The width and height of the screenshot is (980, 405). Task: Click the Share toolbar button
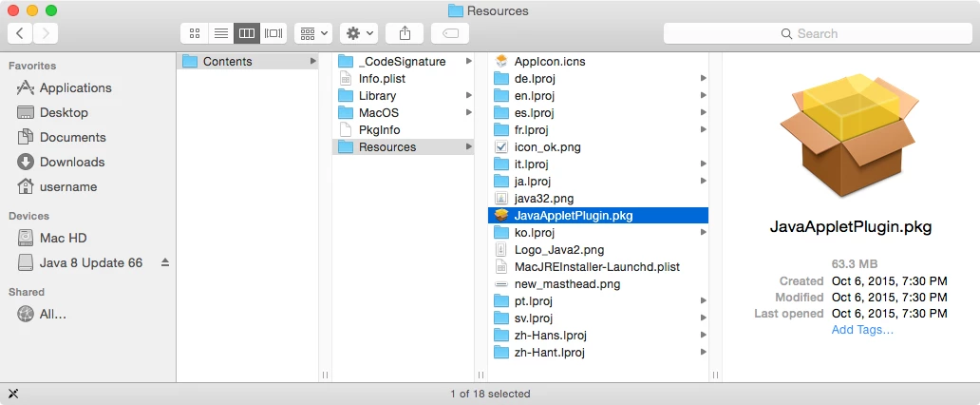coord(405,33)
